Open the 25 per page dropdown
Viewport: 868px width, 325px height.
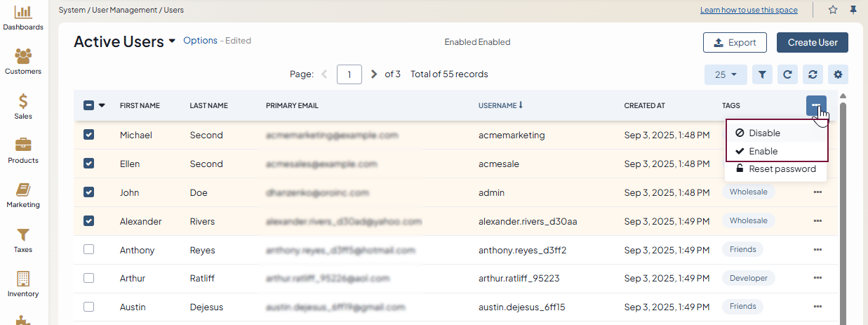[x=726, y=74]
